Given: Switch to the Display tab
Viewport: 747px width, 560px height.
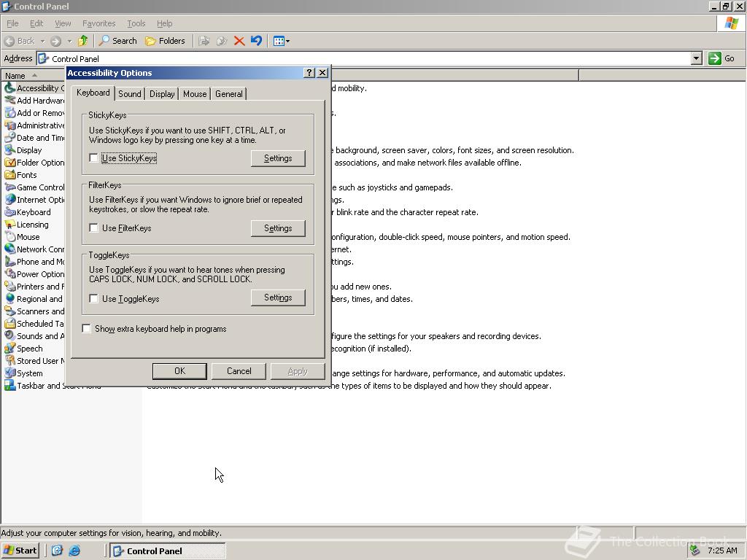Looking at the screenshot, I should pyautogui.click(x=162, y=94).
